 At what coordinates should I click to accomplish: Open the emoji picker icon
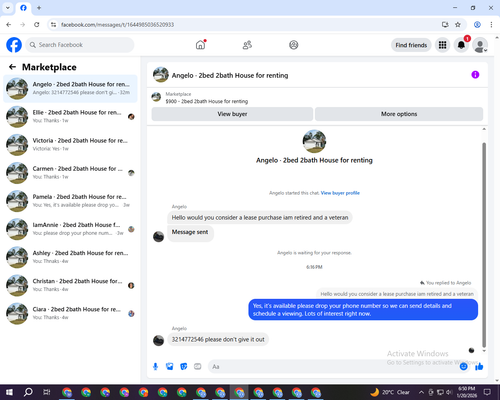[x=463, y=367]
